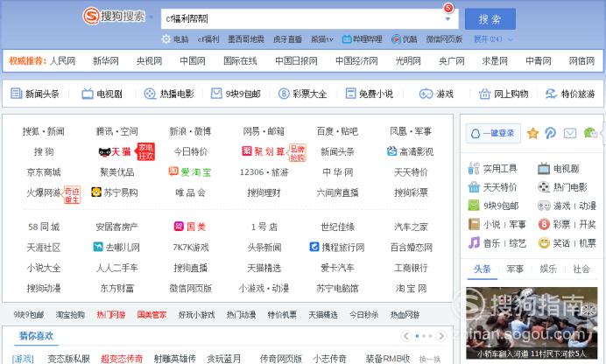Image resolution: width=606 pixels, height=364 pixels.
Task: Switch to the 社会 news tab
Action: point(581,269)
